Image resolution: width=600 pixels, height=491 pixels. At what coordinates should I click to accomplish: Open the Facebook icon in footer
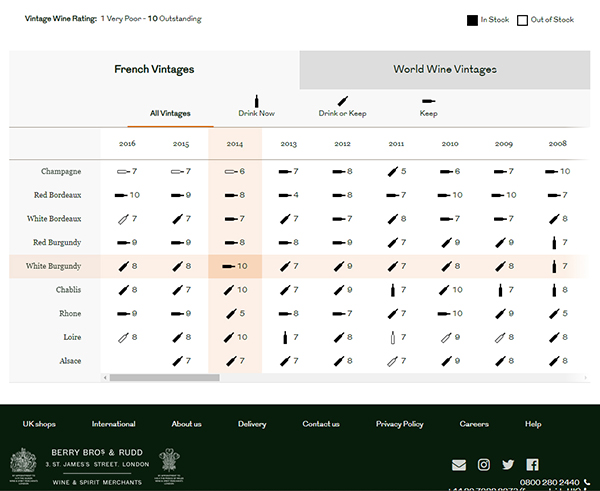(x=532, y=465)
